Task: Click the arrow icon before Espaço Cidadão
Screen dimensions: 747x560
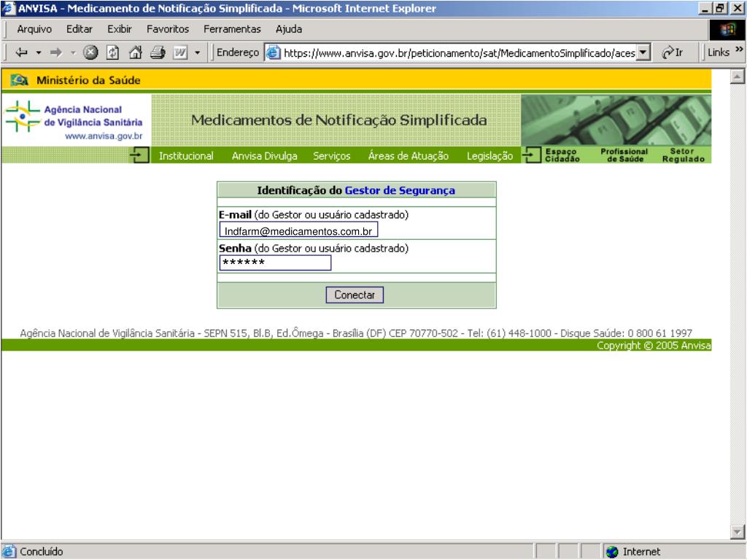Action: tap(532, 155)
